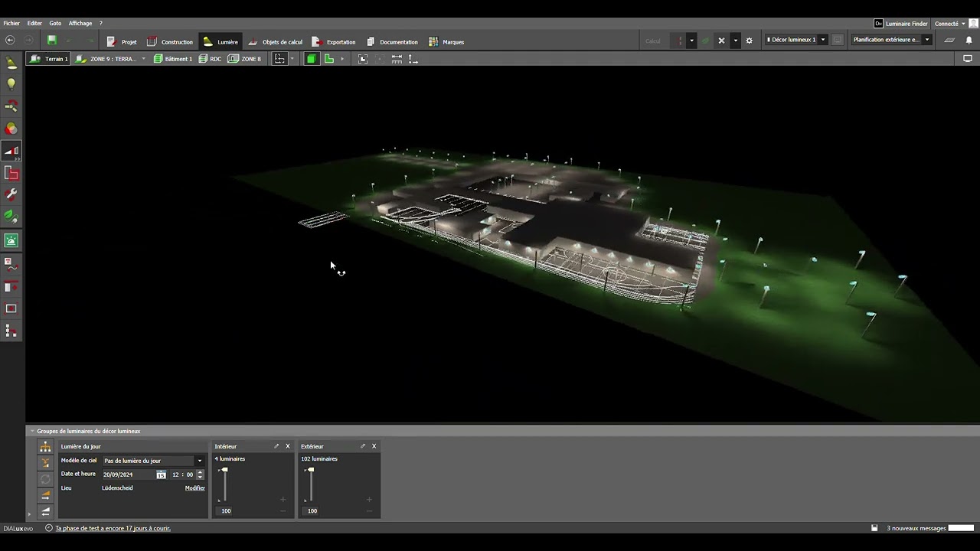Select the white rectangle outline sidebar tool
The image size is (980, 551).
(x=11, y=309)
